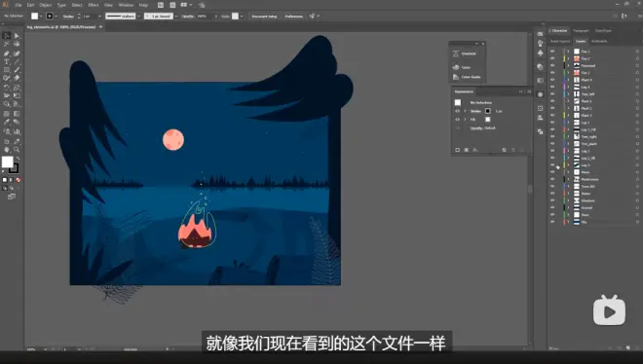The height and width of the screenshot is (364, 643).
Task: Switch to the Character tab
Action: coord(559,31)
